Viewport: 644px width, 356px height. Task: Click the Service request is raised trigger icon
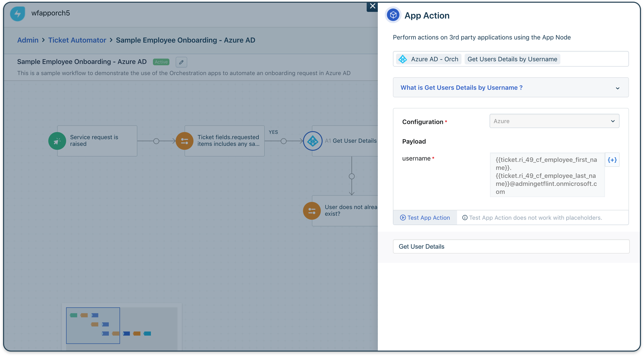tap(57, 141)
